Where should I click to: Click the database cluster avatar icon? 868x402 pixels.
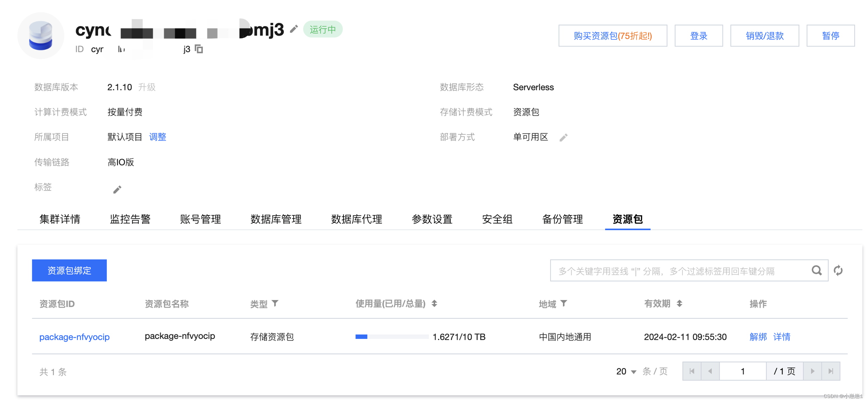(41, 35)
